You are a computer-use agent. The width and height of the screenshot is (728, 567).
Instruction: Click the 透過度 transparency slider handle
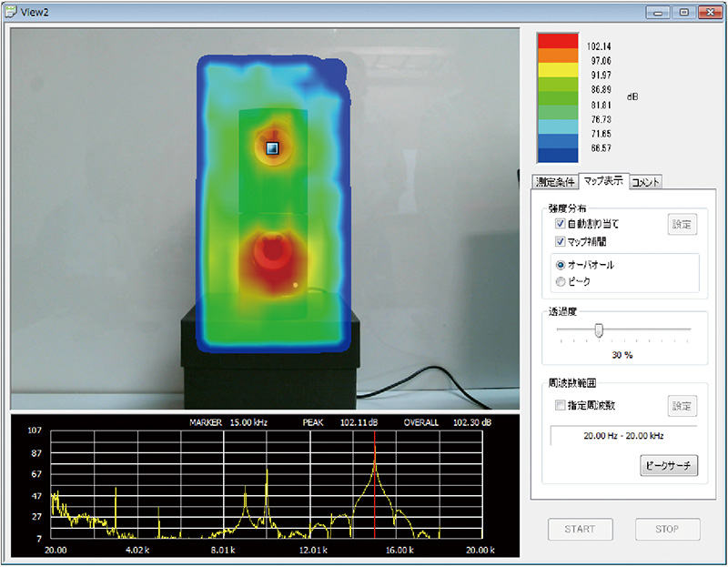pyautogui.click(x=599, y=330)
